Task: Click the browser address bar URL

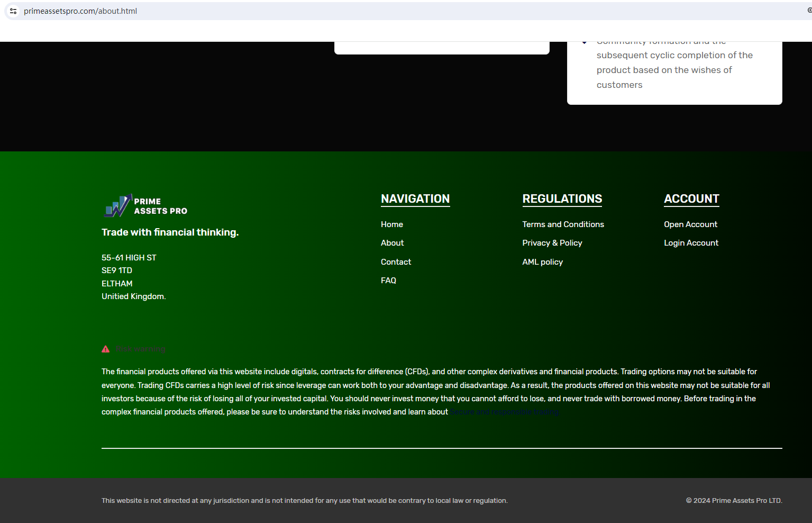Action: 80,11
